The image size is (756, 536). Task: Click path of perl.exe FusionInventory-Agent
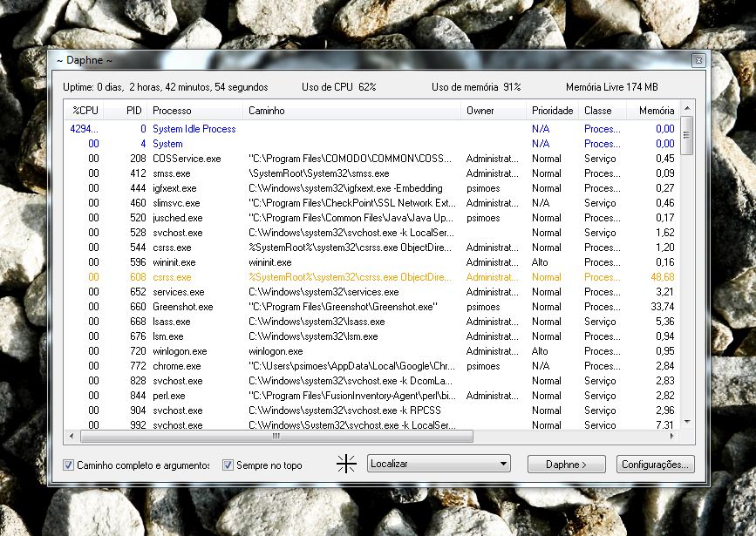(352, 396)
